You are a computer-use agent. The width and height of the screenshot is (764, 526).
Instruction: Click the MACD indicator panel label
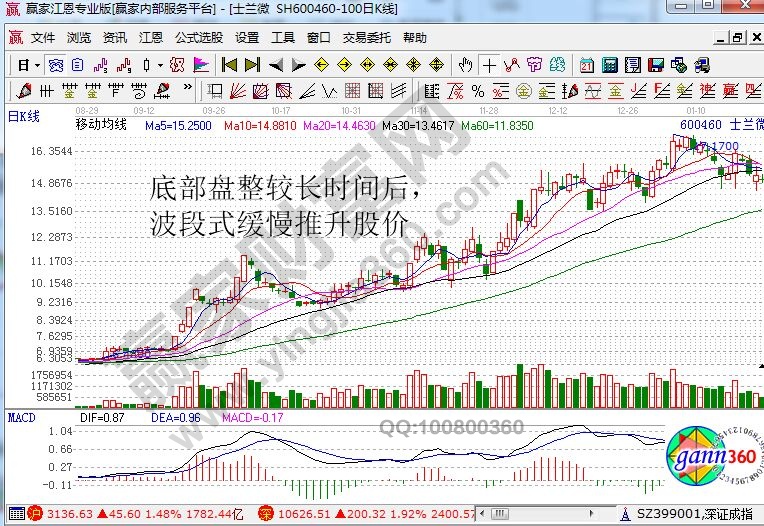pos(22,416)
